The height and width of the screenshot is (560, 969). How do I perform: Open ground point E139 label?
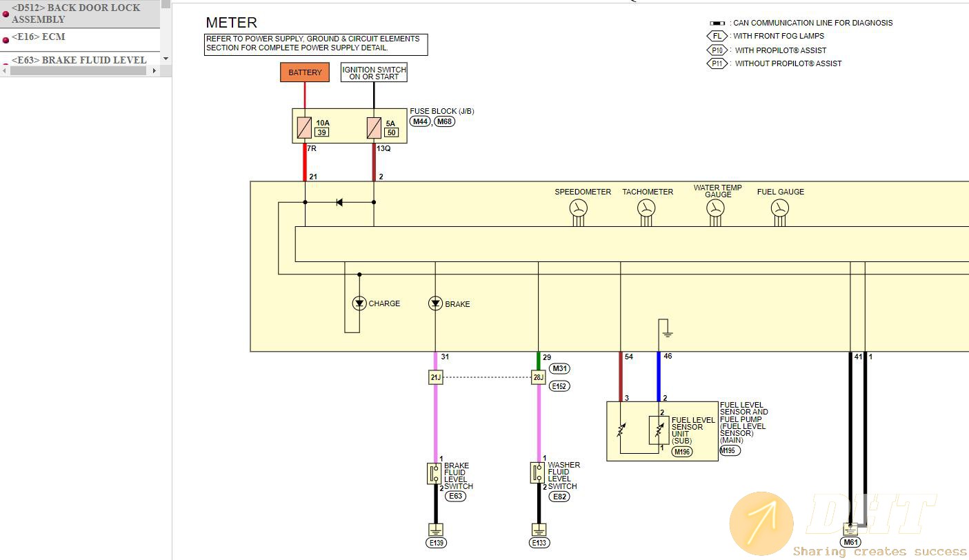pos(436,543)
